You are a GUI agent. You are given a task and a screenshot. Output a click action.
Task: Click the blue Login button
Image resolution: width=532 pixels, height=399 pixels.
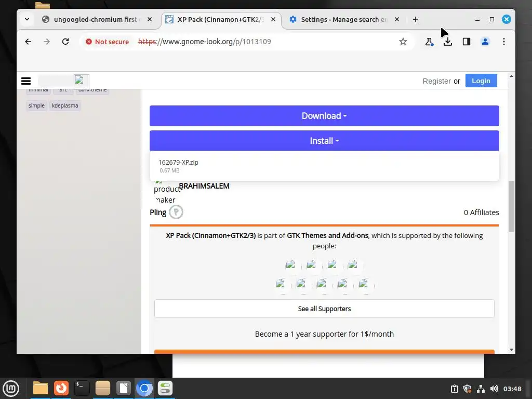[481, 81]
